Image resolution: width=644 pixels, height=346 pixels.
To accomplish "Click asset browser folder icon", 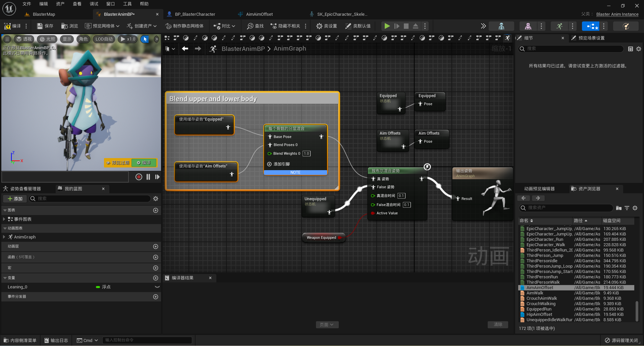I will (619, 208).
